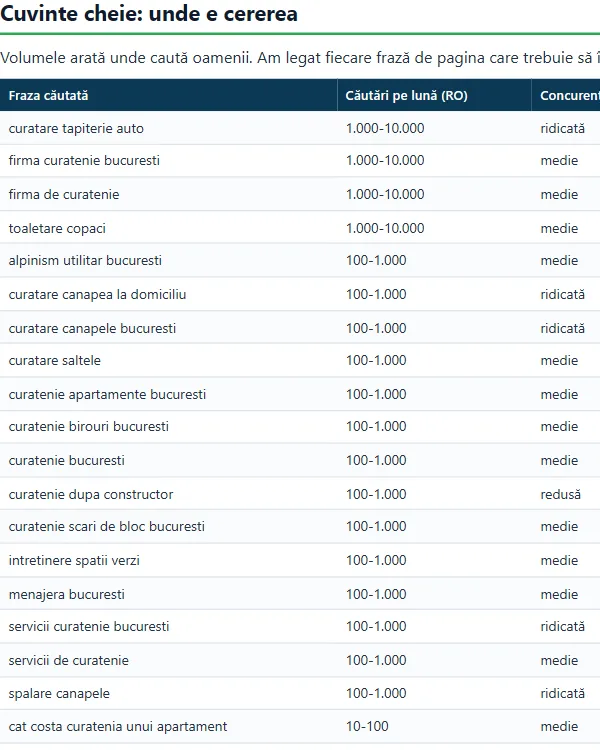The width and height of the screenshot is (600, 750).
Task: Select 'servicii curatenie bucuresti' cell
Action: 168,627
